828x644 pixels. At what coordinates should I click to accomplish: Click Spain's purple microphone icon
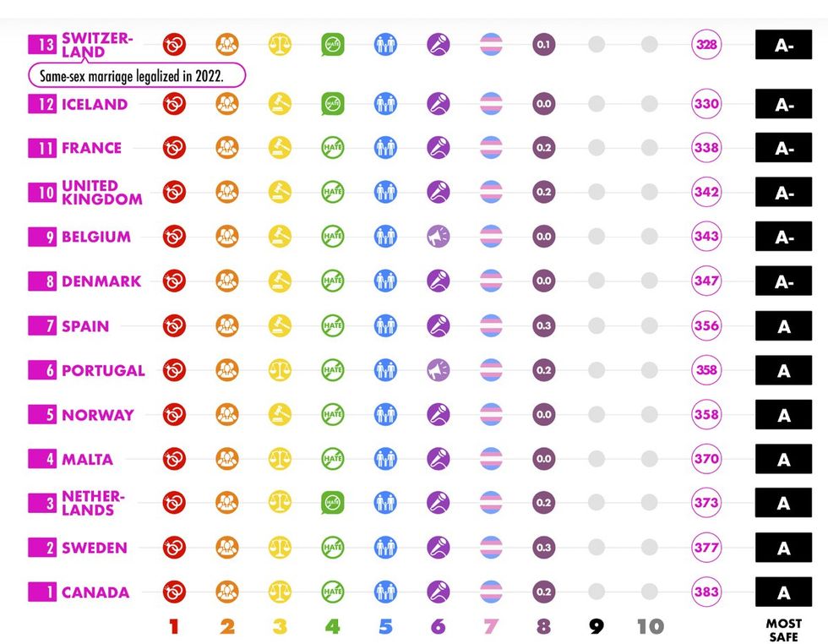click(x=439, y=325)
